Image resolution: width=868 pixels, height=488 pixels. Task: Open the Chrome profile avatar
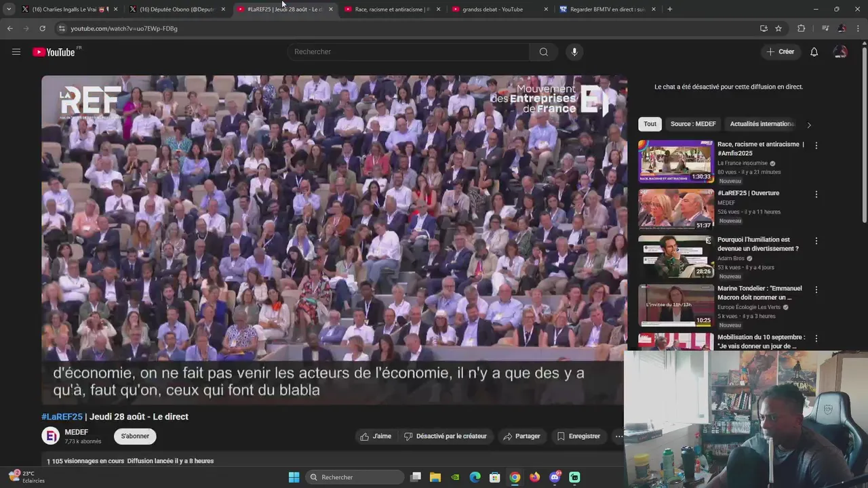pos(842,28)
